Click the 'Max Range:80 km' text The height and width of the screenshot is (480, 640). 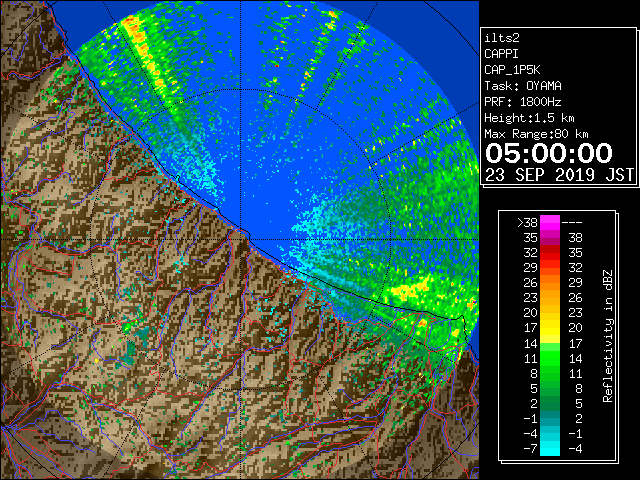(536, 134)
